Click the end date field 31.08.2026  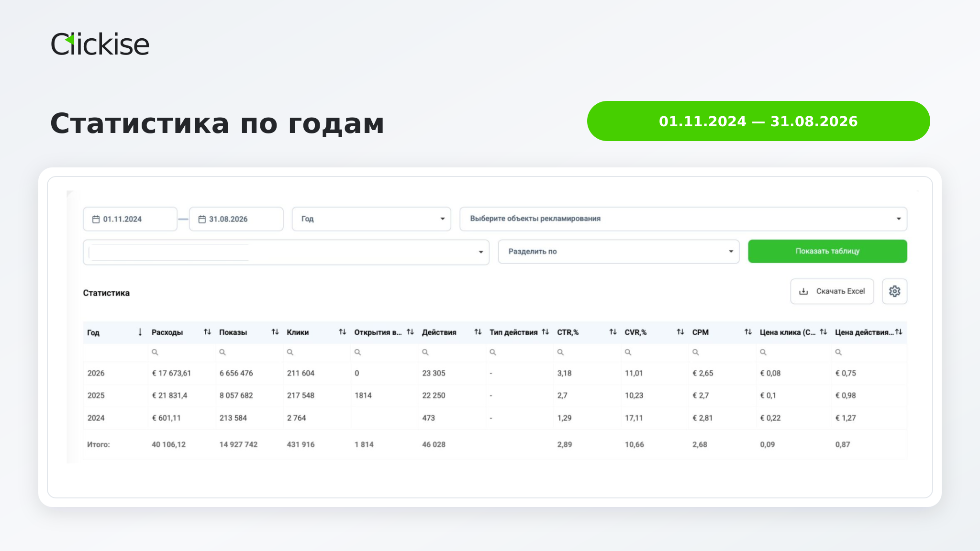tap(236, 219)
